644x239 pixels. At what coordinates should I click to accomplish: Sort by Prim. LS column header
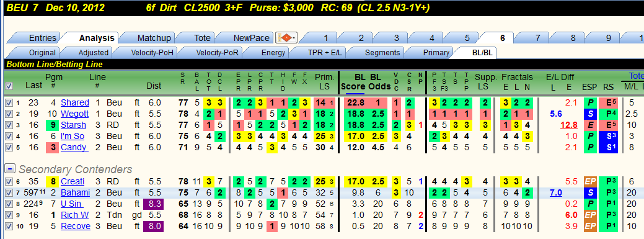pyautogui.click(x=324, y=81)
